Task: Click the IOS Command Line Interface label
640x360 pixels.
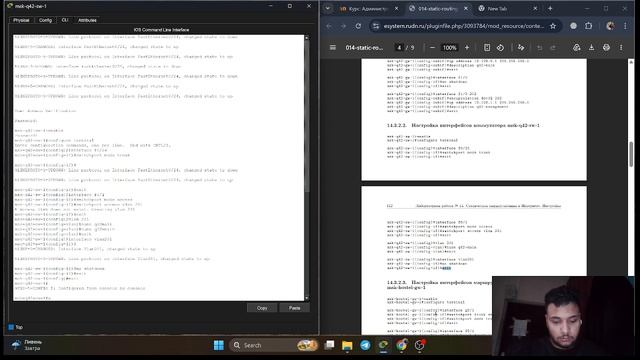Action: point(161,30)
